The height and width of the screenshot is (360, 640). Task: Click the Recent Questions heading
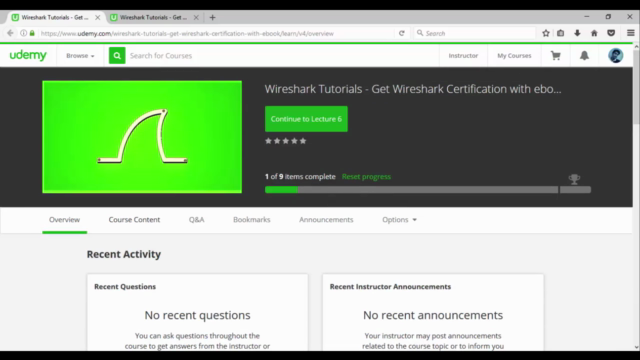[125, 287]
